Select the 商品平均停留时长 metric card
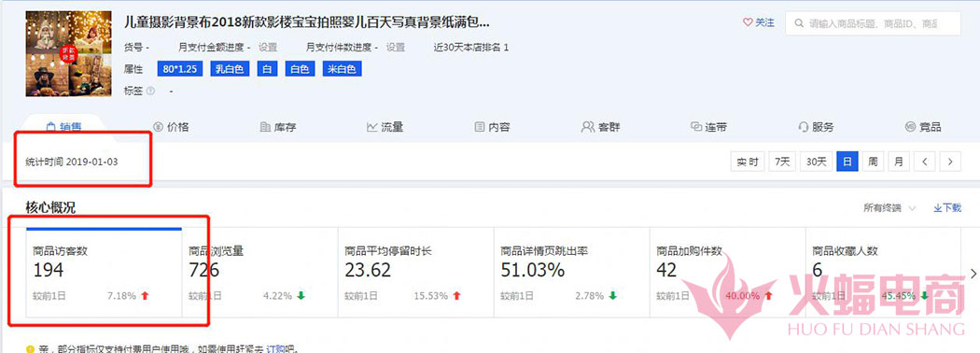Viewport: 980px width, 353px height. click(415, 273)
